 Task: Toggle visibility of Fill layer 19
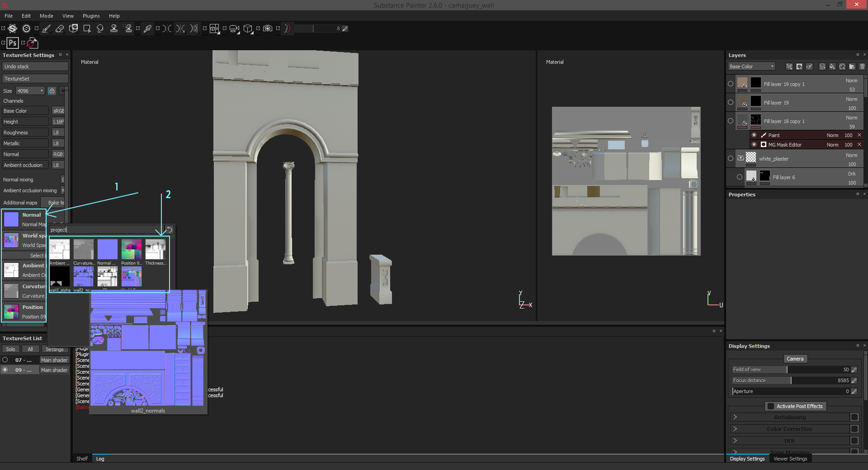point(731,102)
